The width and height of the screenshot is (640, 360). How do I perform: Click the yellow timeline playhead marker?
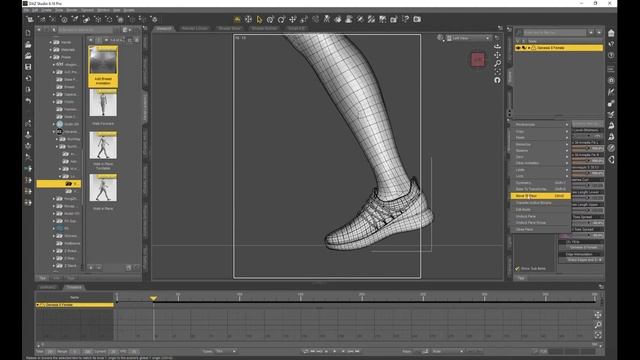tap(153, 298)
